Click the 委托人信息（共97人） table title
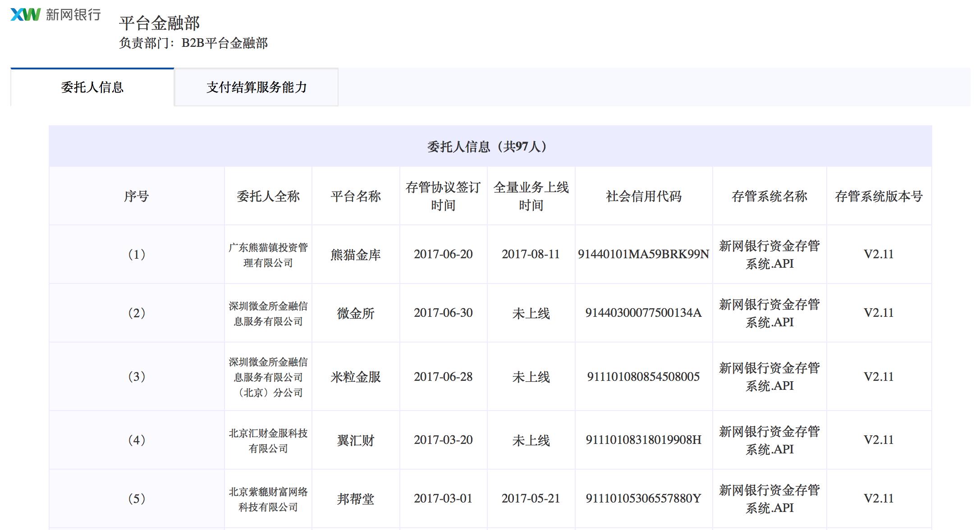The height and width of the screenshot is (530, 980). [490, 146]
